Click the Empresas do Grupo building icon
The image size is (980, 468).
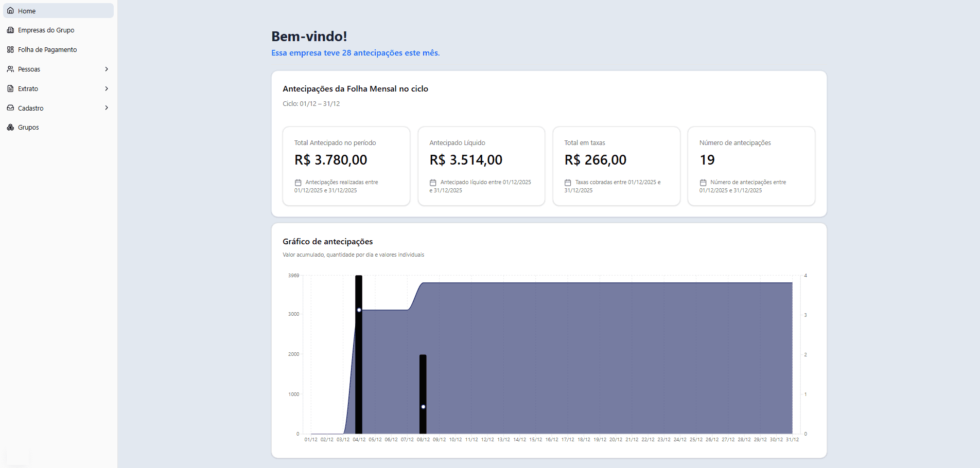pos(10,30)
